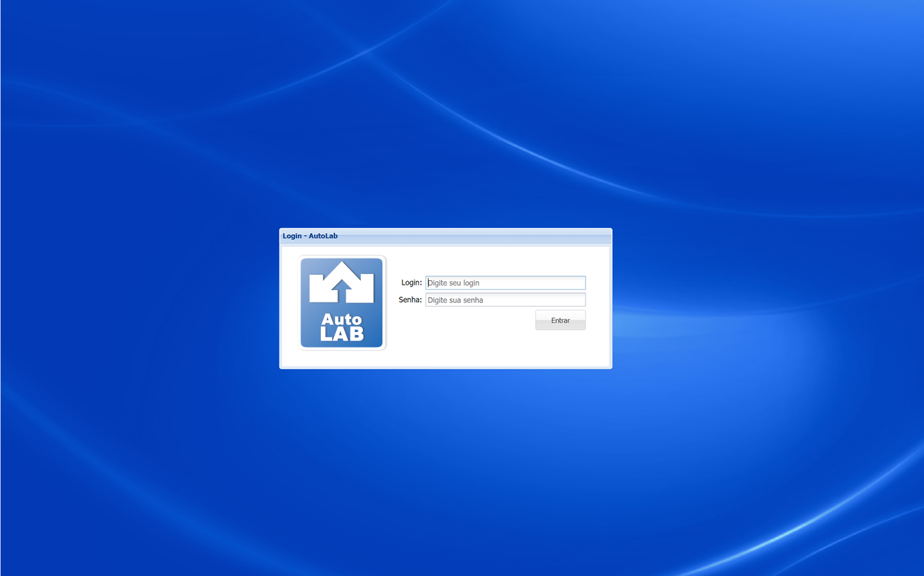Click the 'Senha:' label text

[x=410, y=300]
